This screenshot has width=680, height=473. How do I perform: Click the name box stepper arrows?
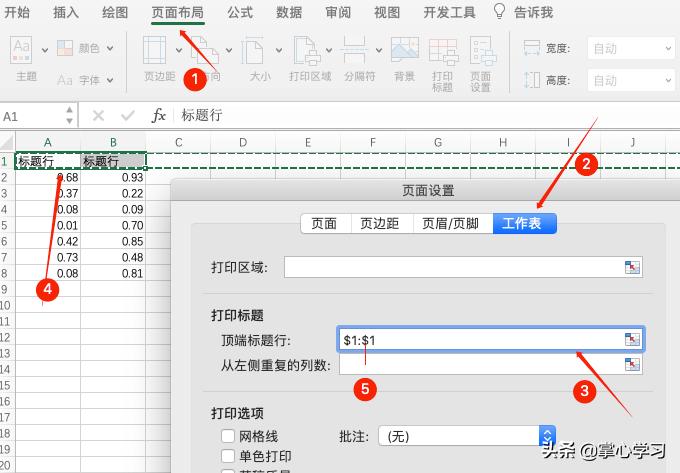(69, 115)
